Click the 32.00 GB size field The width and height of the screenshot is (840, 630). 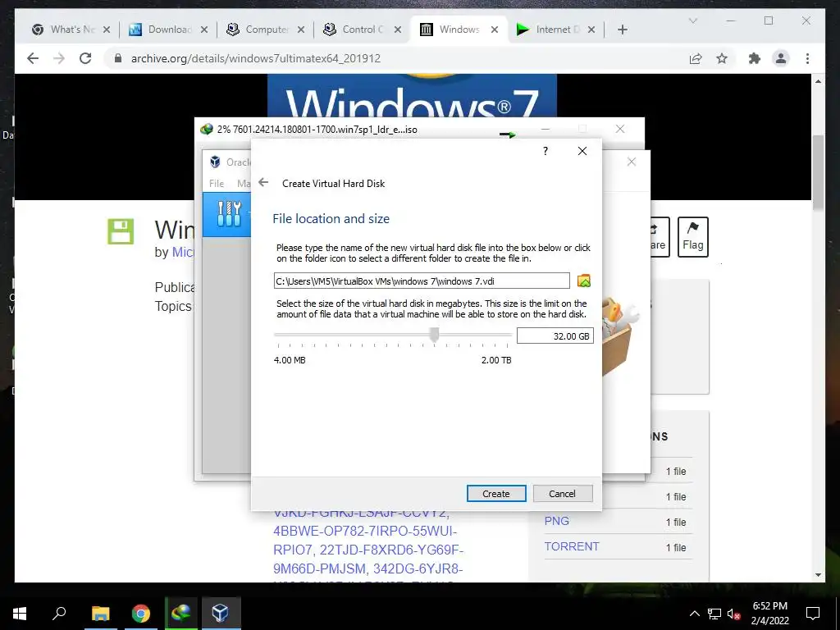[x=555, y=336]
